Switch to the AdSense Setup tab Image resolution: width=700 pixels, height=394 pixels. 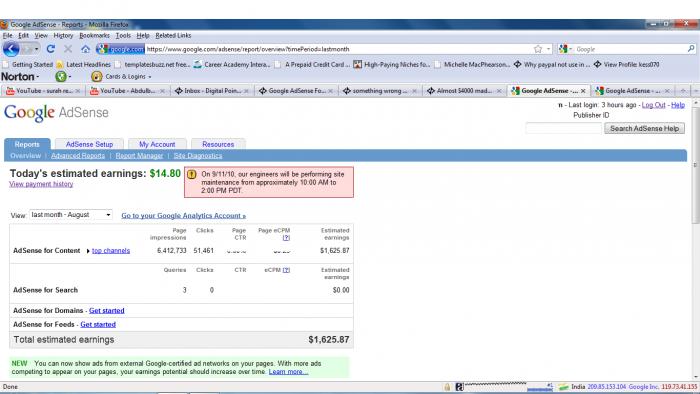89,144
